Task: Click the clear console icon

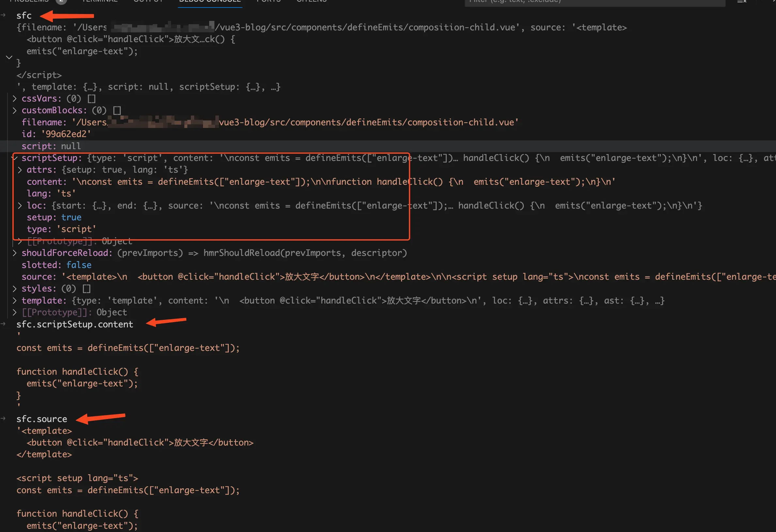Action: 742,1
